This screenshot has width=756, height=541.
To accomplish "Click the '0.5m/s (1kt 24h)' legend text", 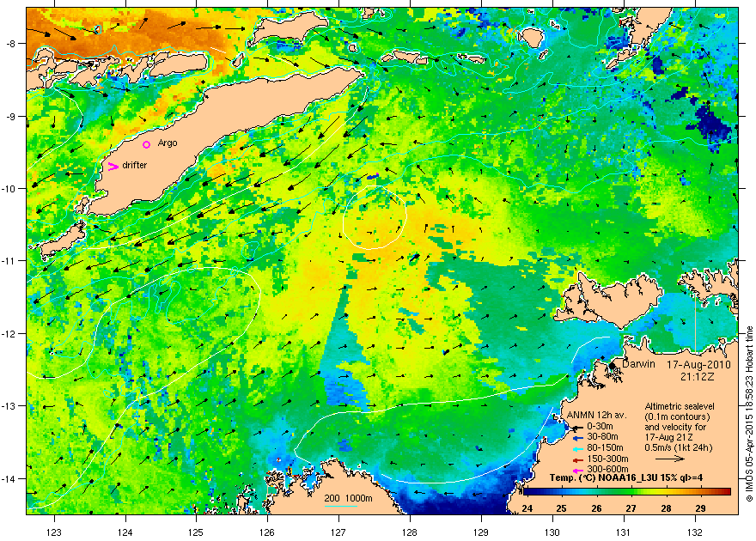I will [679, 447].
